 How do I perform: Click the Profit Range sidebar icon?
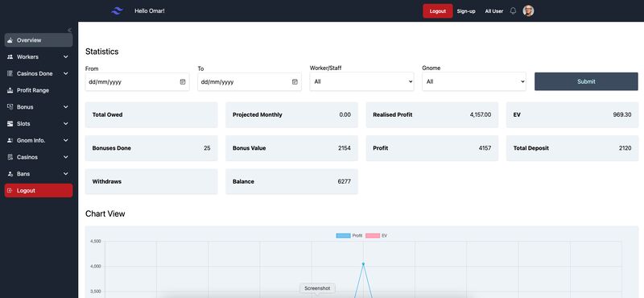pos(10,90)
